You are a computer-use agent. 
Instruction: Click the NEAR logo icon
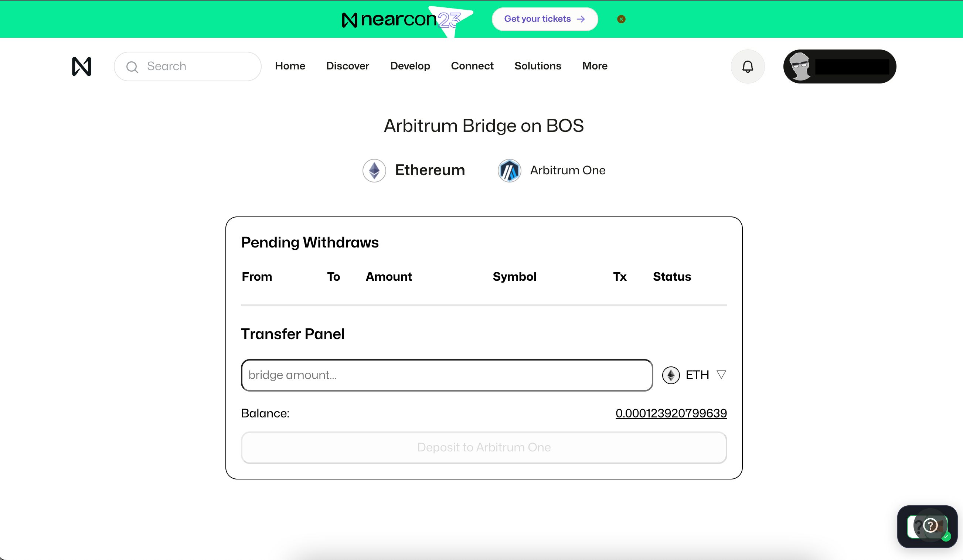click(x=81, y=66)
